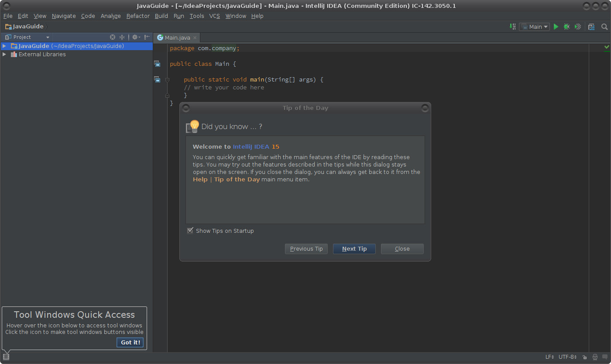Hide the Project tool window panel
Image resolution: width=611 pixels, height=364 pixels.
147,37
